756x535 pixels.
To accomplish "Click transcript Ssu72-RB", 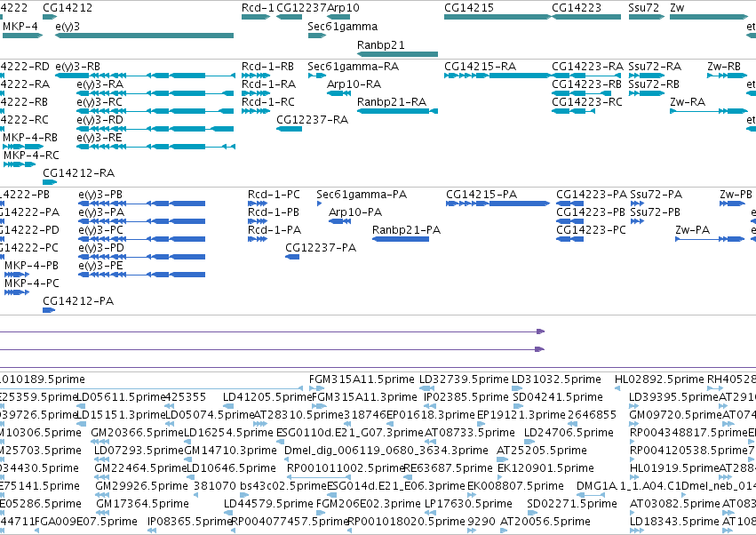I will click(x=647, y=93).
